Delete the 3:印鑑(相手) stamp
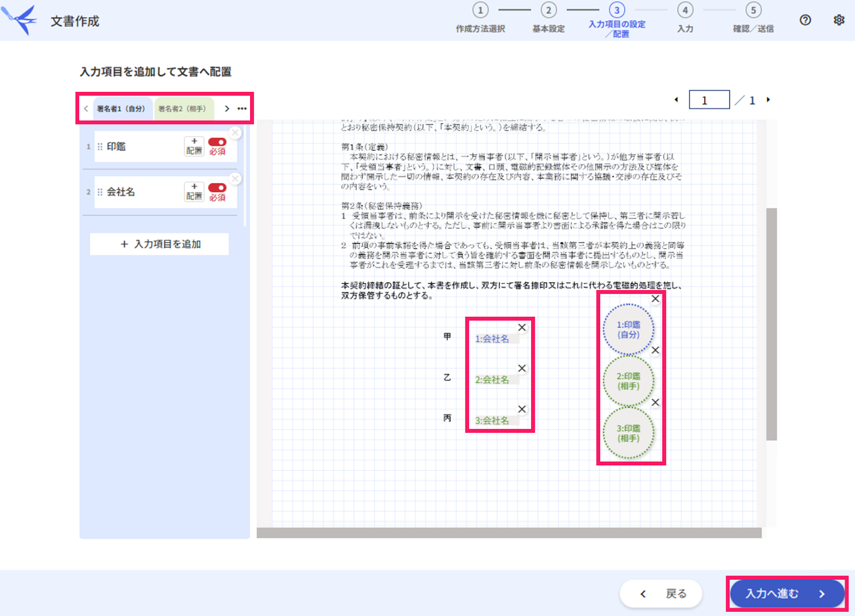The image size is (855, 616). [x=655, y=402]
